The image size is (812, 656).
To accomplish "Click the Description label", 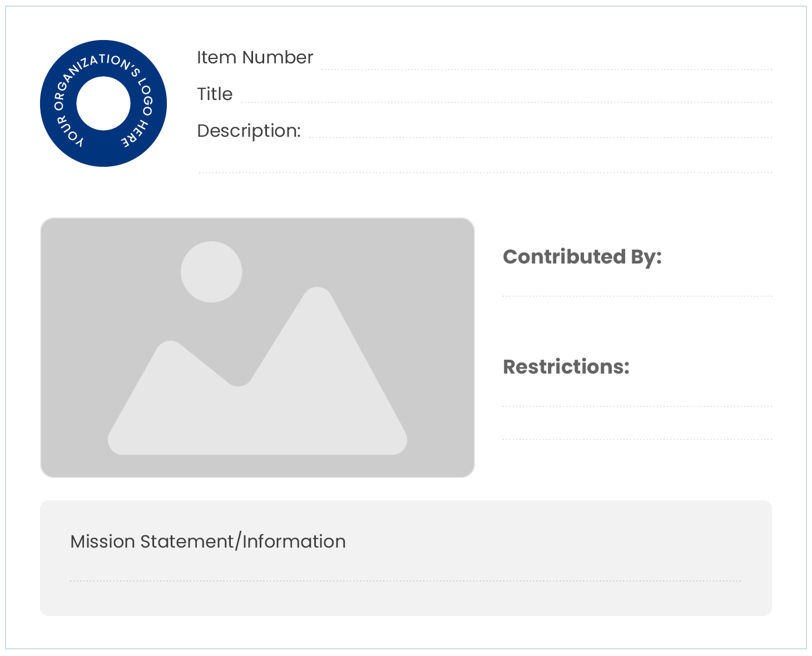I will point(249,131).
